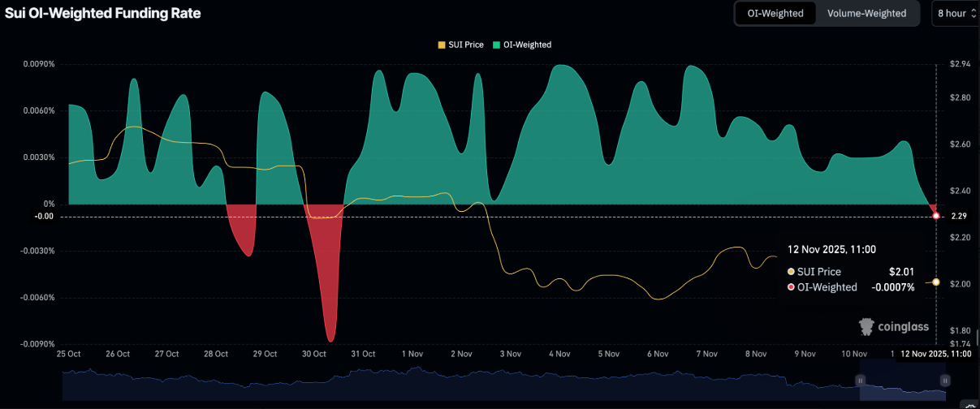Click the 5 Nov date axis label
This screenshot has width=980, height=409.
coord(608,354)
